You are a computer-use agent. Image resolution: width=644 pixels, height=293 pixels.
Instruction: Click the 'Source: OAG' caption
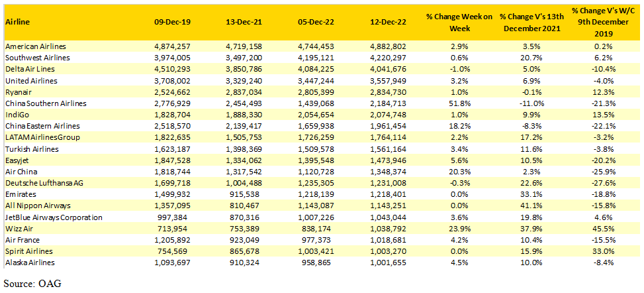33,284
